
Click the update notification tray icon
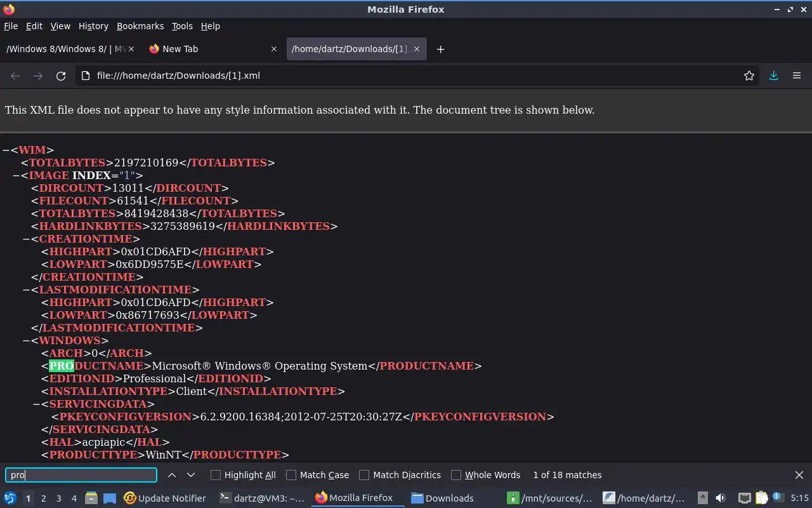click(777, 498)
